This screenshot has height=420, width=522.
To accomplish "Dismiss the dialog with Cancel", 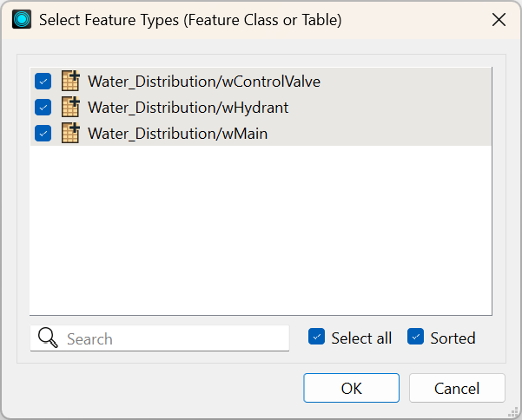I will 457,388.
